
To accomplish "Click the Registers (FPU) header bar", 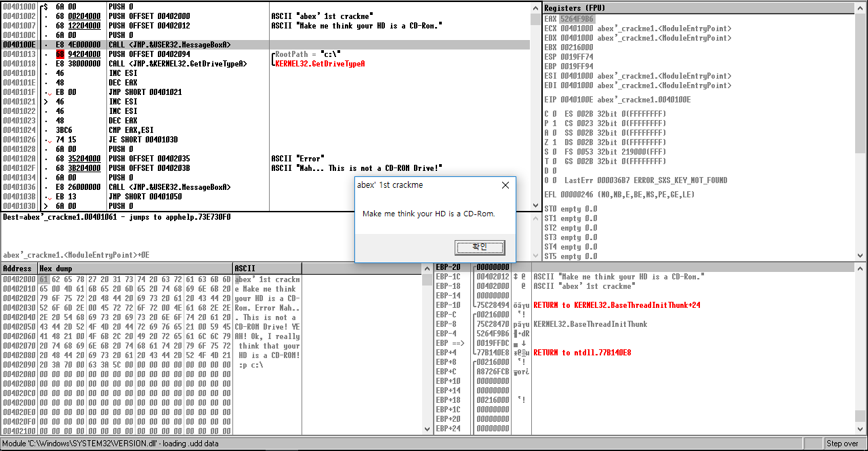I will (x=700, y=8).
